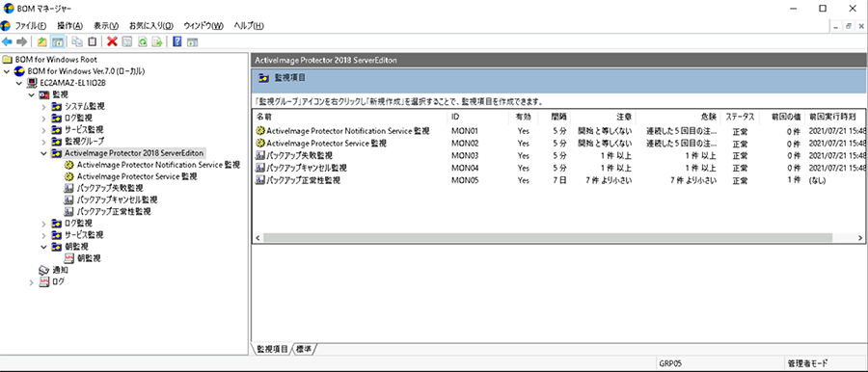Open the ファイル(F) menu

point(31,25)
